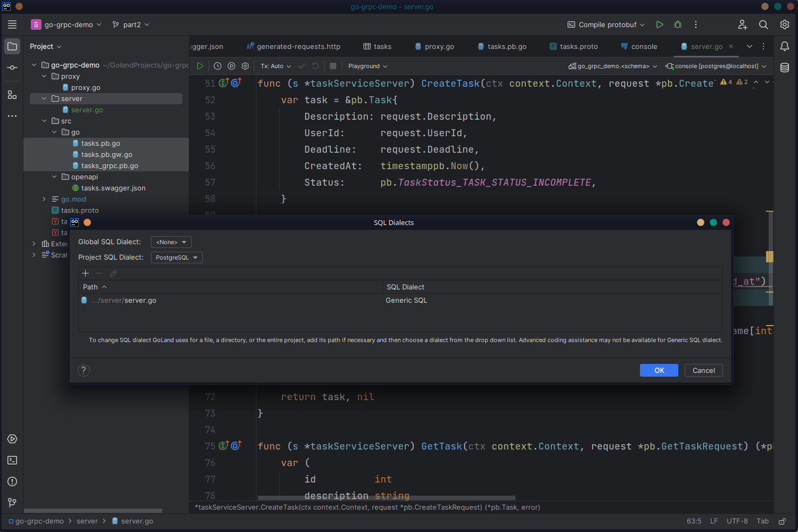Image resolution: width=798 pixels, height=532 pixels.
Task: Open the Terminal tool window
Action: pos(12,460)
